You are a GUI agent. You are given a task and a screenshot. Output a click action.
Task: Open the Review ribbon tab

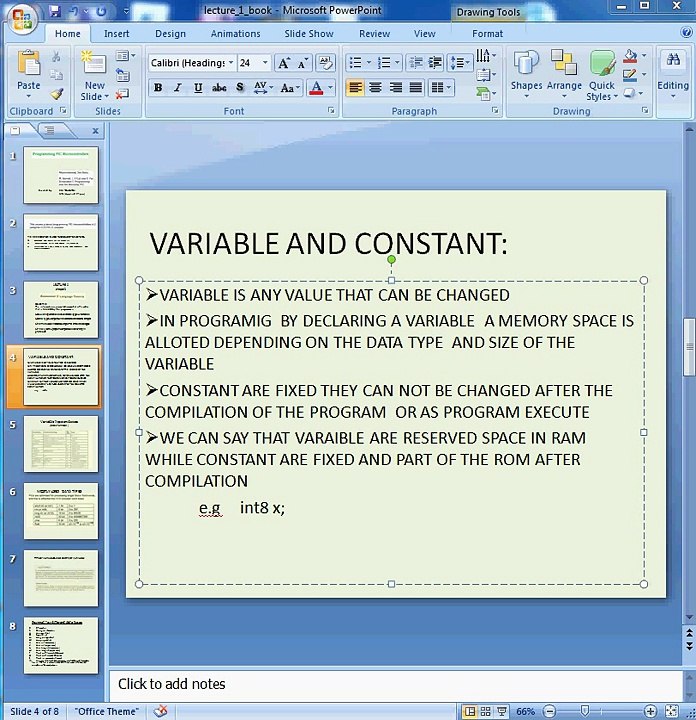374,34
